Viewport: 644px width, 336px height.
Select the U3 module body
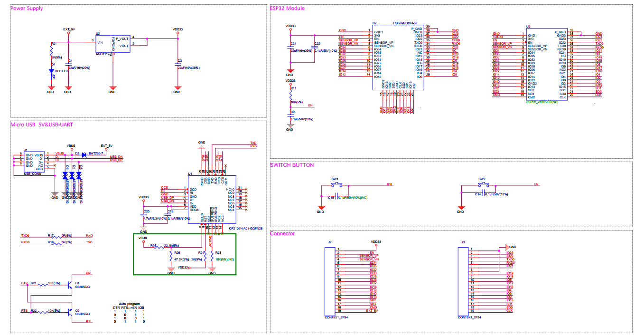(x=547, y=65)
